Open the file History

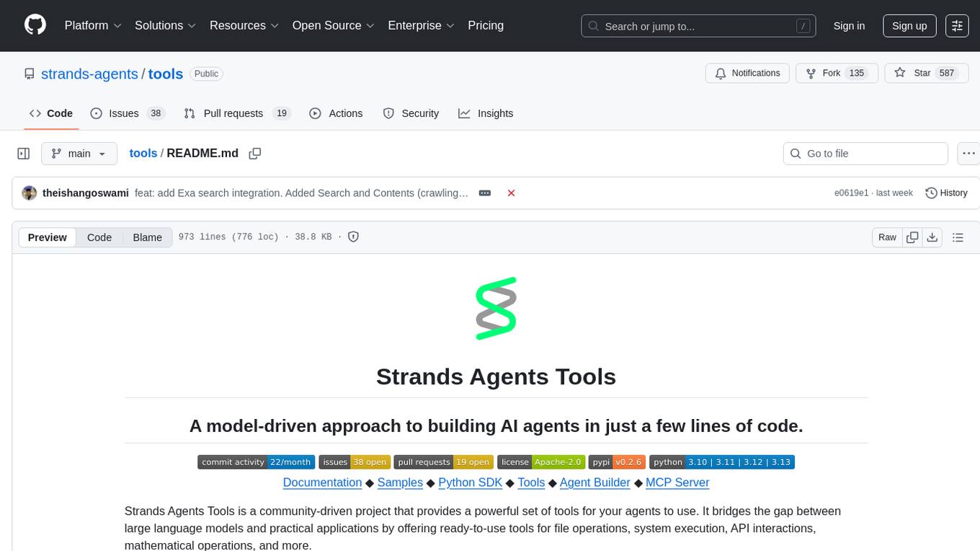point(946,193)
